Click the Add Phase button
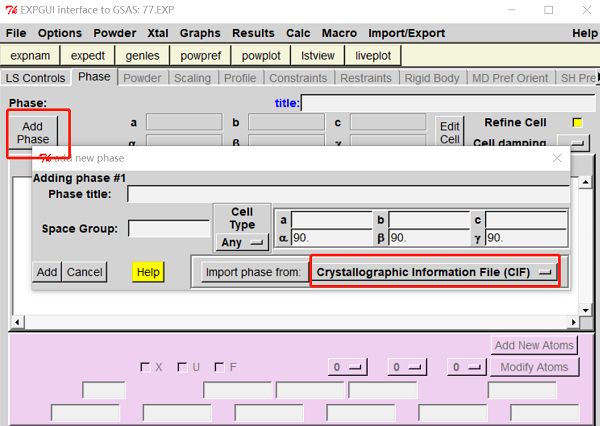Image resolution: width=600 pixels, height=426 pixels. point(32,132)
